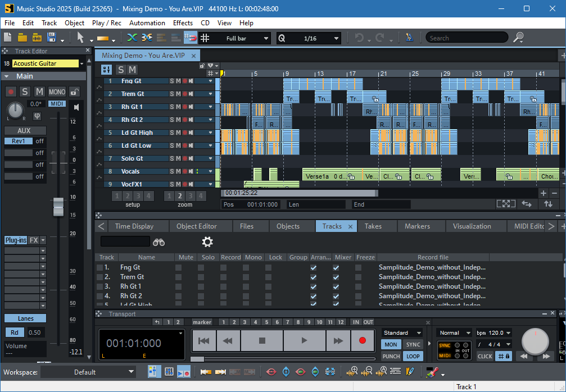566x392 pixels.
Task: Click the crossfade editor icon in toolbar
Action: pos(148,38)
